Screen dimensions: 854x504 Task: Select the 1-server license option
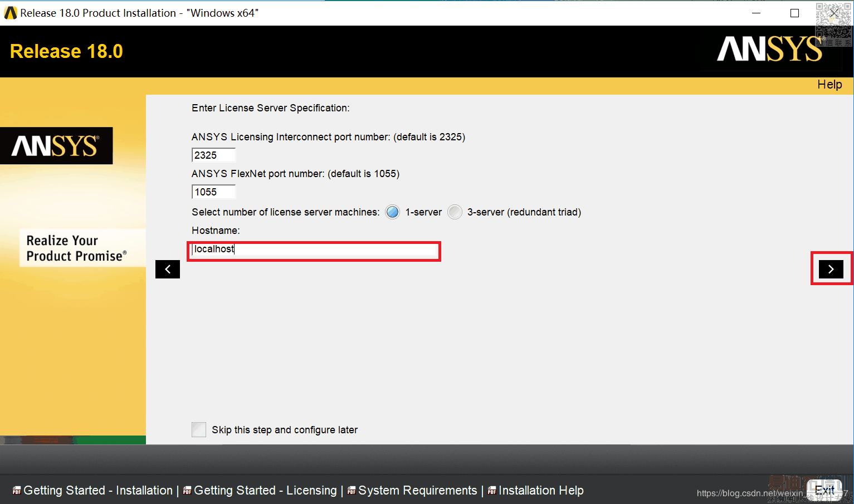click(x=393, y=212)
